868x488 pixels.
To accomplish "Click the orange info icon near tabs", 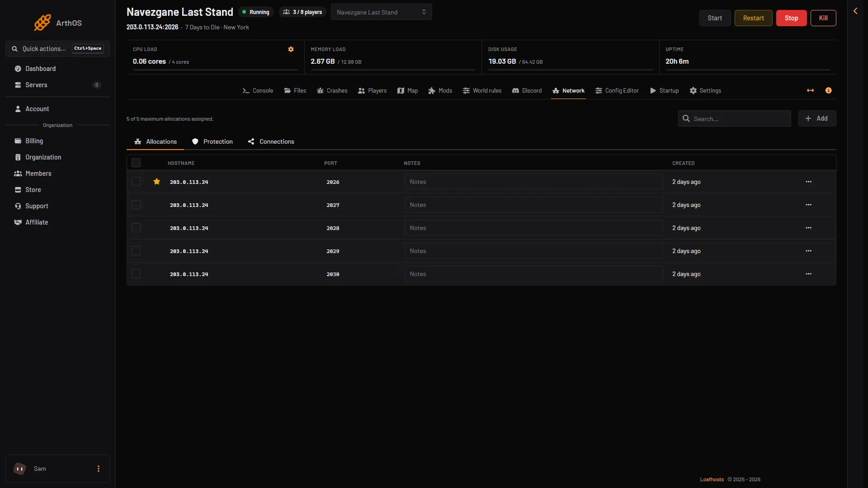I will coord(828,90).
